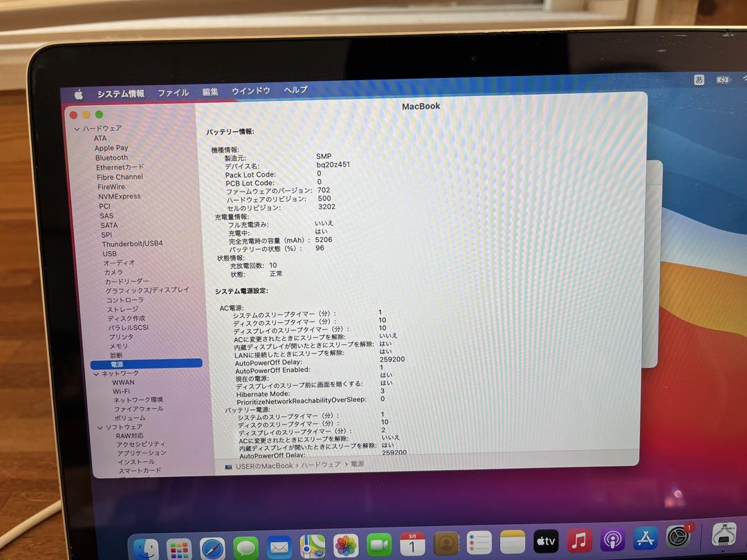The image size is (747, 560).
Task: Select highlighted 電源 item in sidebar
Action: 146,364
